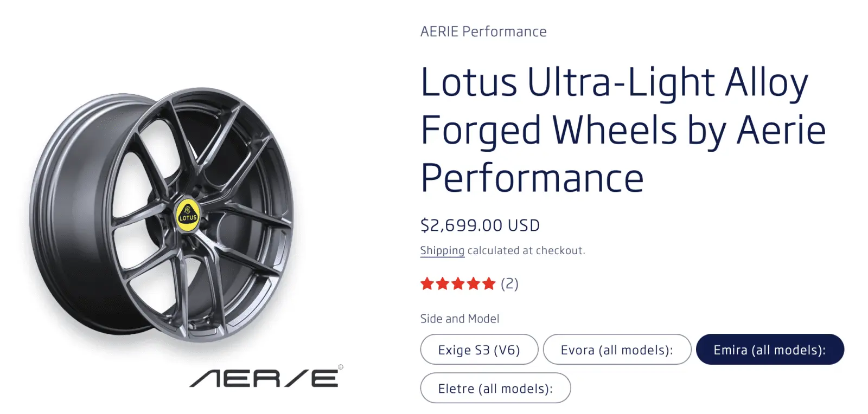Image resolution: width=868 pixels, height=414 pixels.
Task: Click the third red rating star
Action: tap(458, 283)
